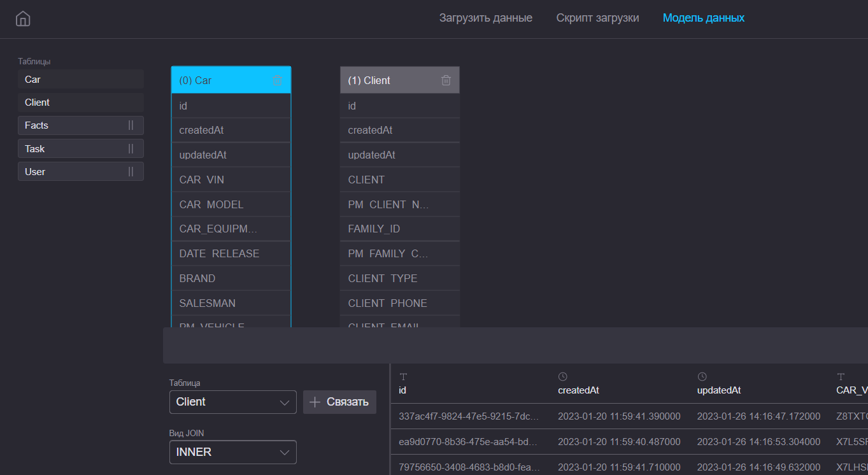
Task: Select PM_FAMILY_C... field in Client card
Action: (400, 253)
